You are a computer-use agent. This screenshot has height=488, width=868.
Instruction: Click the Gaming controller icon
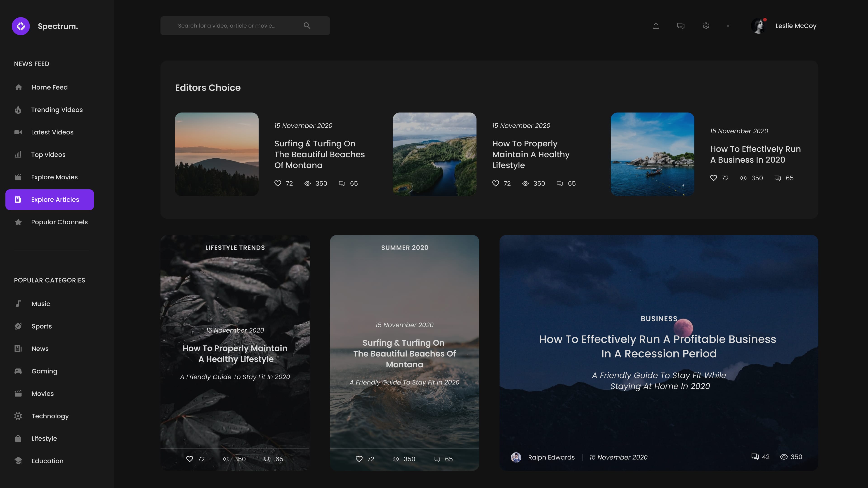pos(18,371)
